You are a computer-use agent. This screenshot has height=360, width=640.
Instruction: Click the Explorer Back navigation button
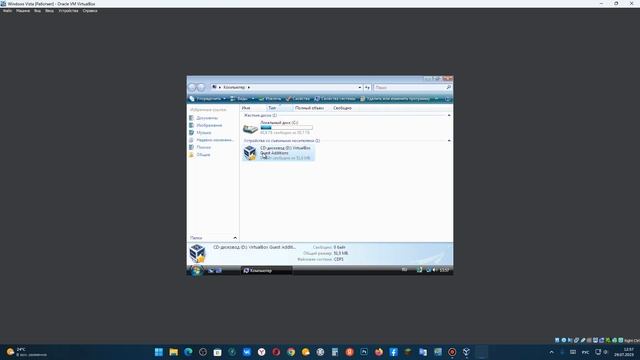193,87
